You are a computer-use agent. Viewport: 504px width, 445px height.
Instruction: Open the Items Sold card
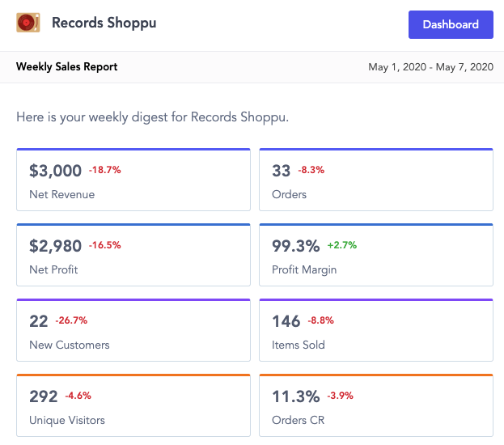[376, 330]
